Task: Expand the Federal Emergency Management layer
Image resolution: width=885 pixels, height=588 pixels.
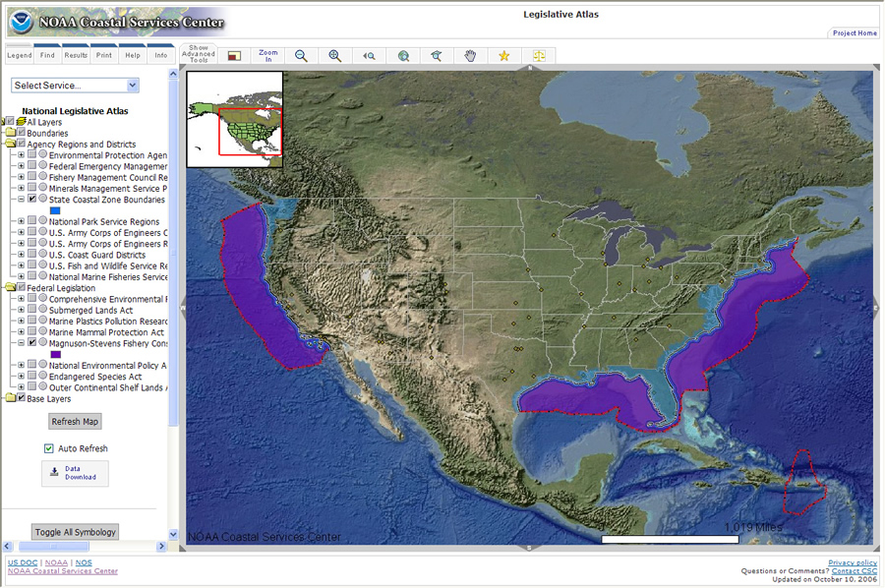Action: click(x=21, y=166)
